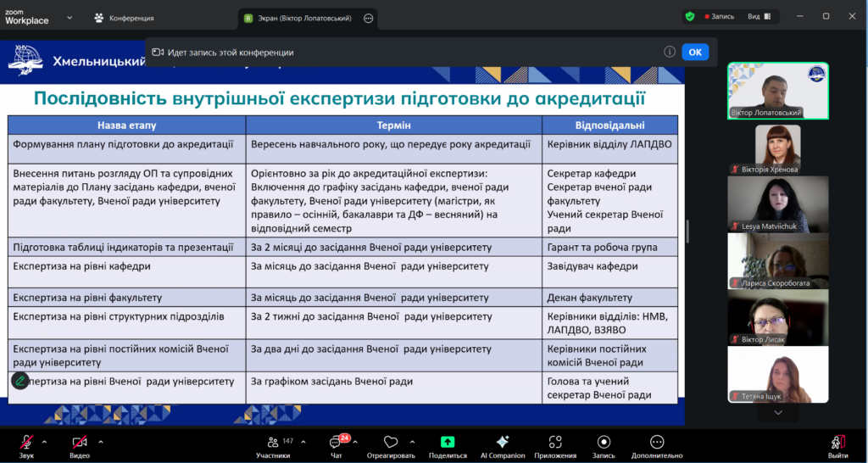
Task: Open the Дополнительно more options menu
Action: coord(657,442)
